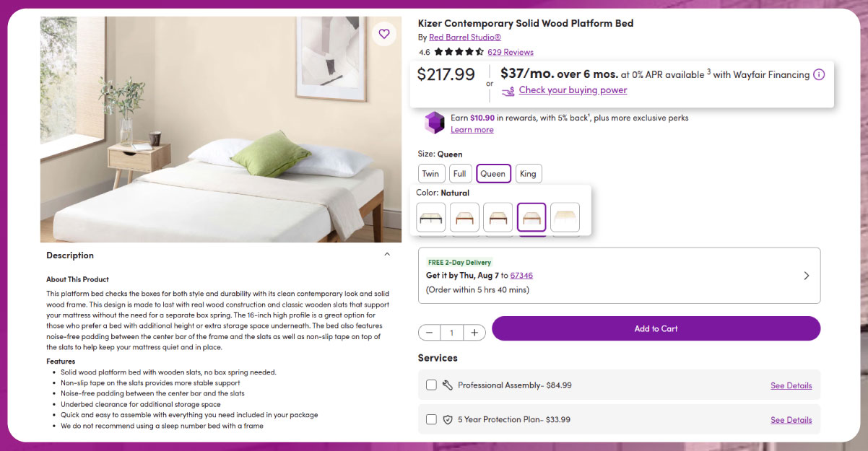The width and height of the screenshot is (868, 451).
Task: Click the Wayfair Financing info icon
Action: [x=820, y=74]
